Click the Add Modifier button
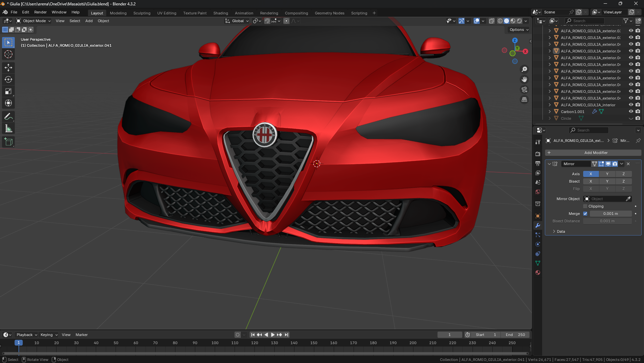The image size is (644, 363). (x=593, y=153)
